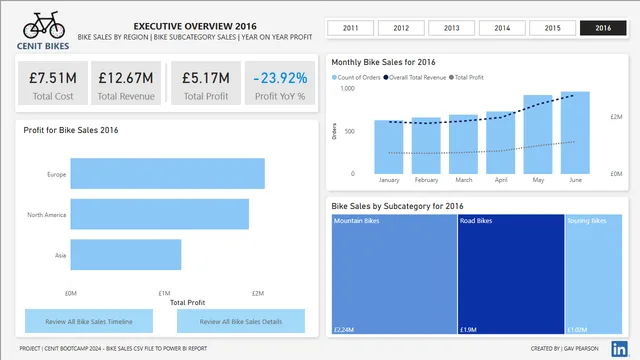
Task: Select the Mountain Bikes treemap tile
Action: (x=394, y=274)
